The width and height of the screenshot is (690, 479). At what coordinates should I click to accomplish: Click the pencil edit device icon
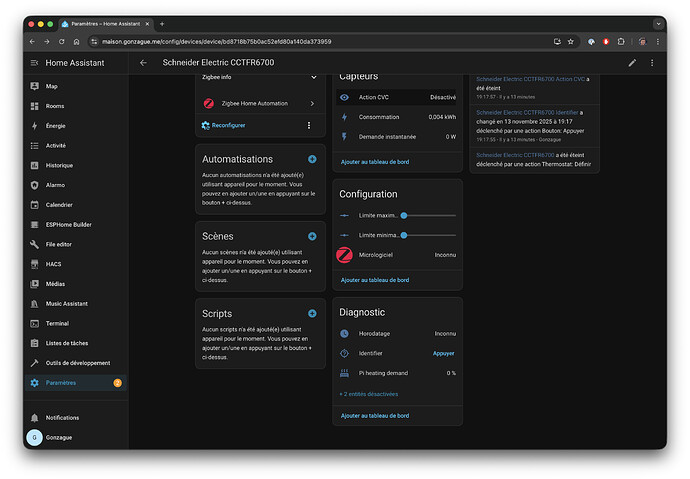[x=632, y=62]
